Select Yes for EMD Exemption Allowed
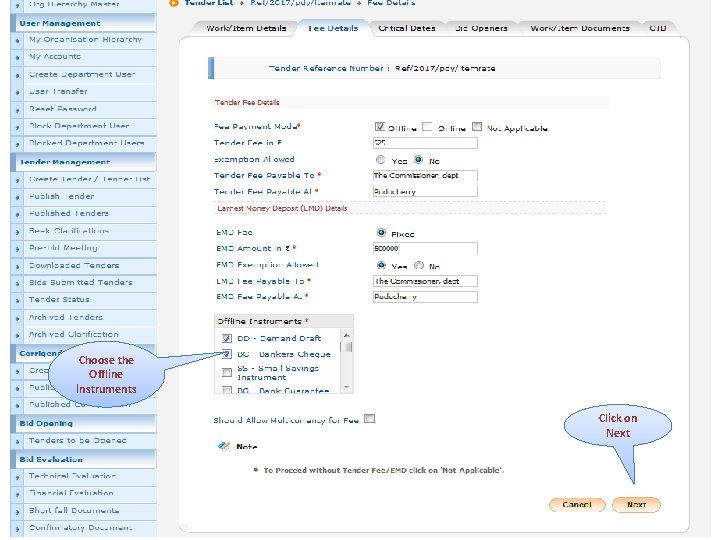The height and width of the screenshot is (540, 720). coord(381,265)
